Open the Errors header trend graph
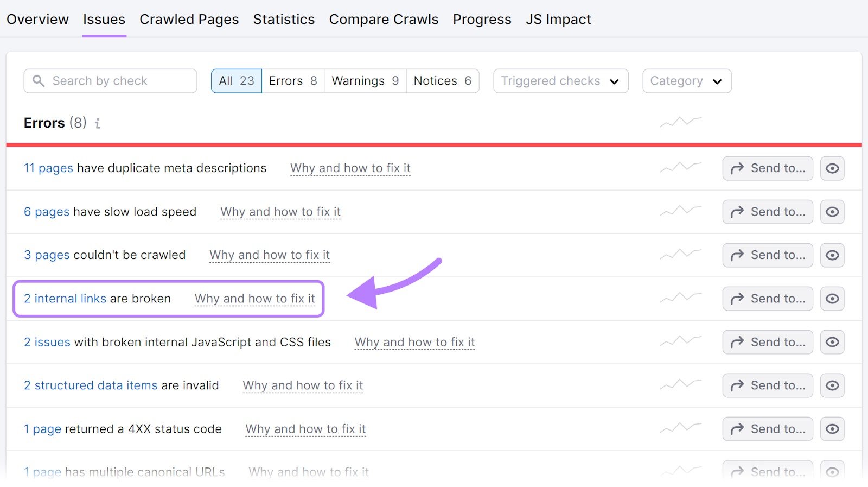Screen dimensions: 868x487 681,122
